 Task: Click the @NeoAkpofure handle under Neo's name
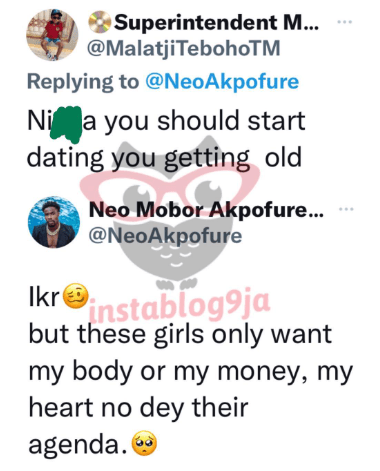165,236
